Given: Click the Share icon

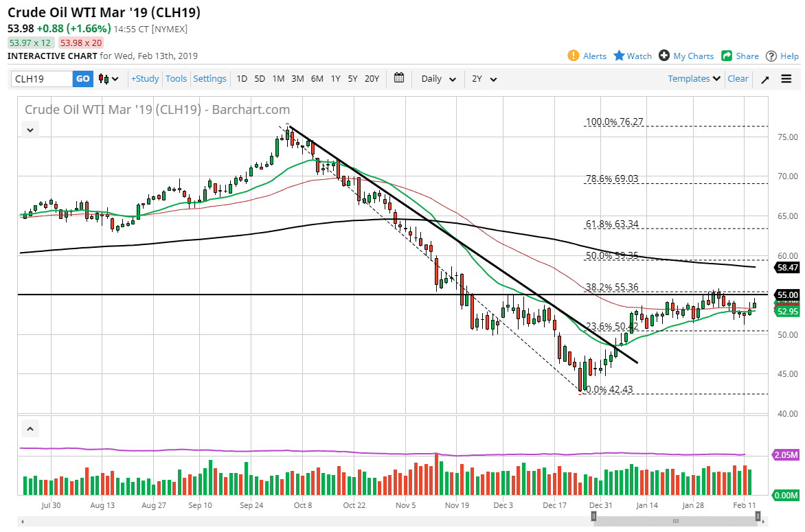Looking at the screenshot, I should [726, 56].
